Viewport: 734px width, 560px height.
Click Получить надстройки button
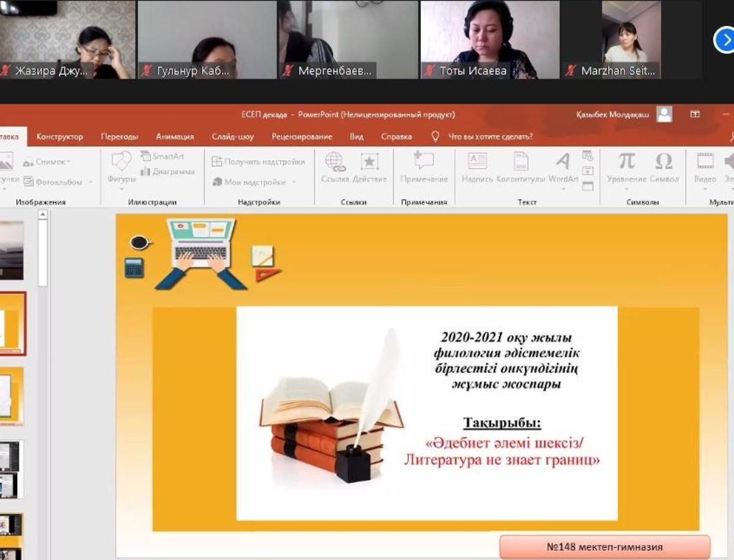258,162
